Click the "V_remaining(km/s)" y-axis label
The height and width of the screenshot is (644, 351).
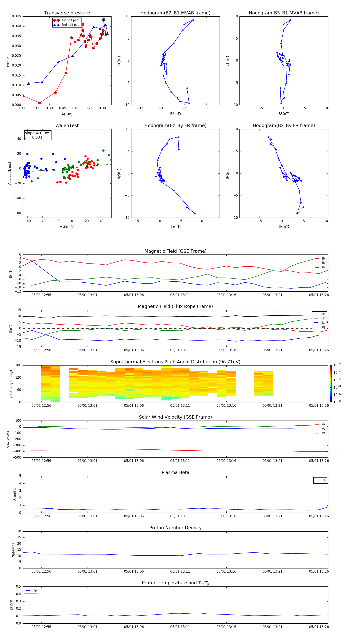coord(10,173)
